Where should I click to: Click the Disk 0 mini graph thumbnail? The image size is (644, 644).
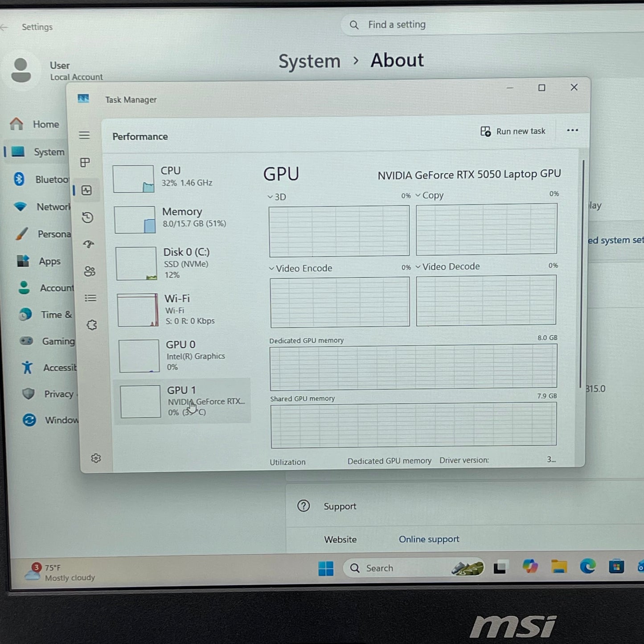click(136, 264)
